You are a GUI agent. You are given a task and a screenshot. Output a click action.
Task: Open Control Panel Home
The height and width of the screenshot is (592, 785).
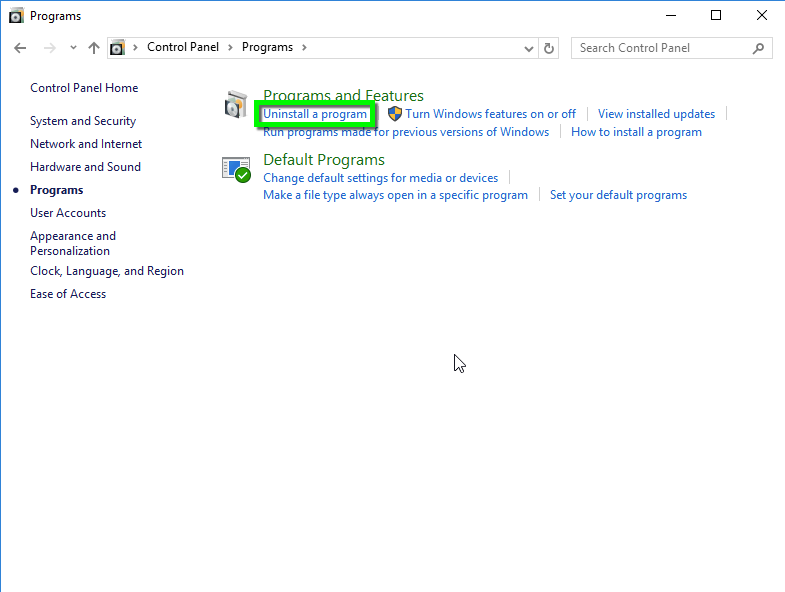click(x=84, y=88)
